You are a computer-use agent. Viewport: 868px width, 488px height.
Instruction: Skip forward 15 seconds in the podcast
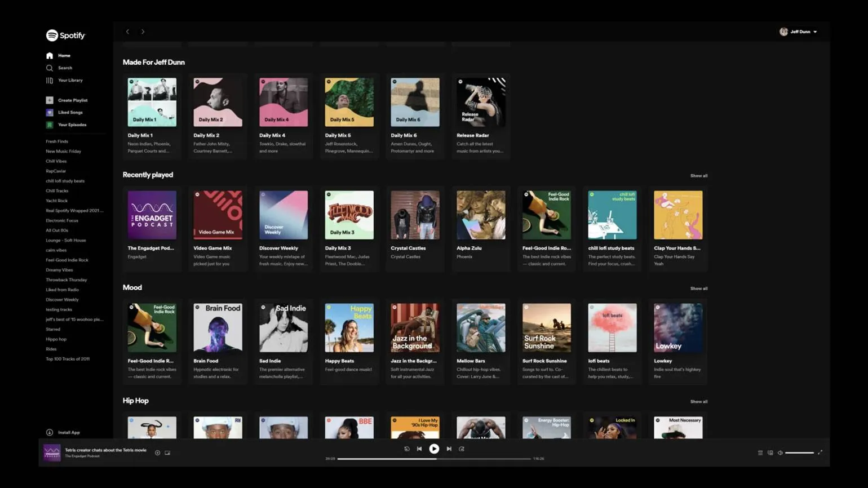462,449
